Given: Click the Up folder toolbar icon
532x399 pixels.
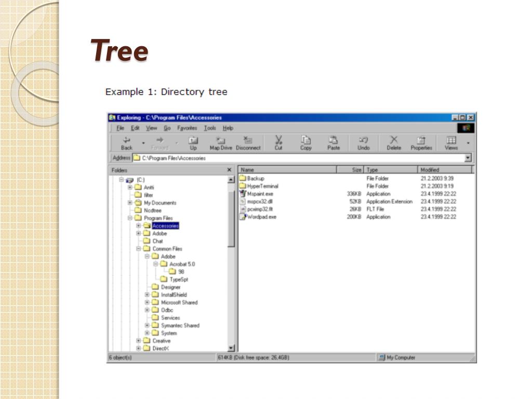Looking at the screenshot, I should click(x=193, y=140).
